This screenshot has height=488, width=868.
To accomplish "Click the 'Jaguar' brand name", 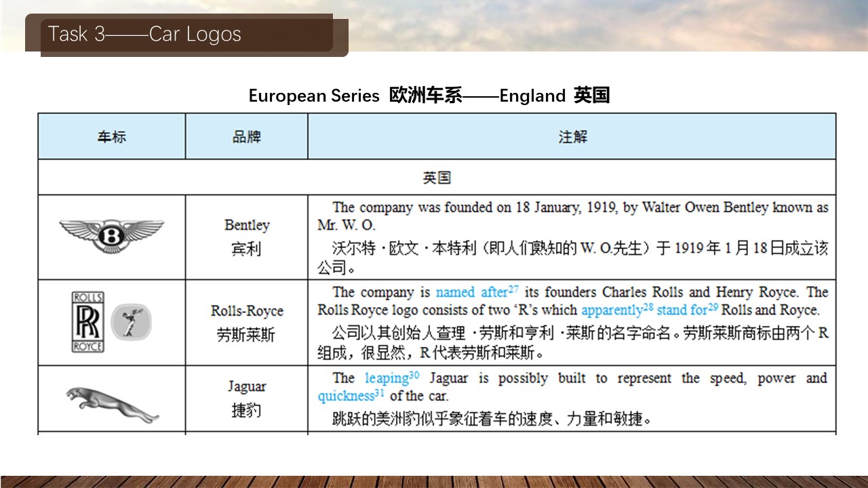I will tap(247, 386).
